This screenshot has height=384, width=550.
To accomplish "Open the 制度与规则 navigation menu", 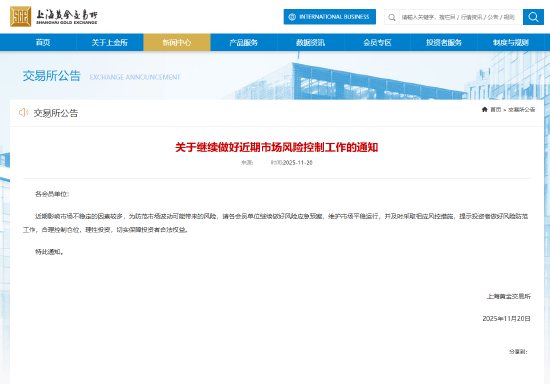I will pos(511,42).
